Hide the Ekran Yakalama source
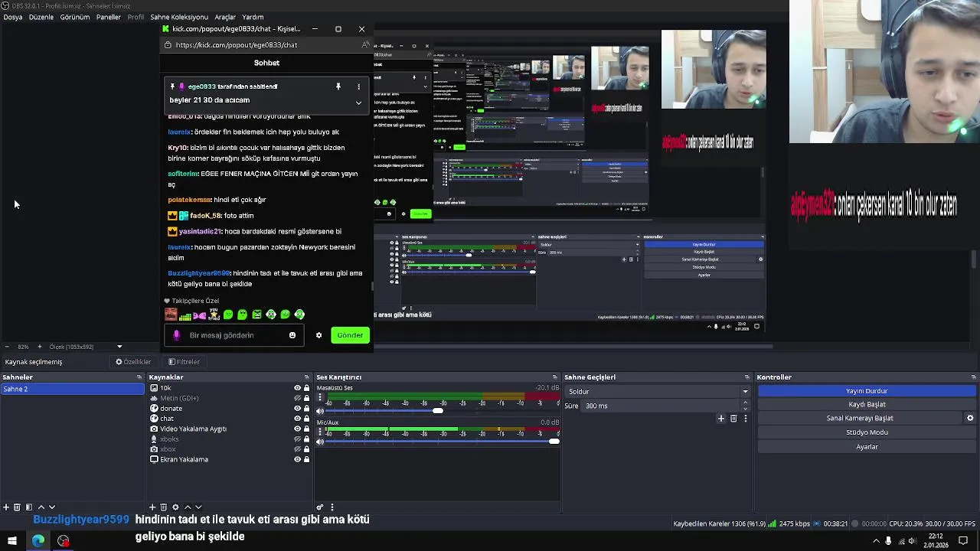 point(297,460)
